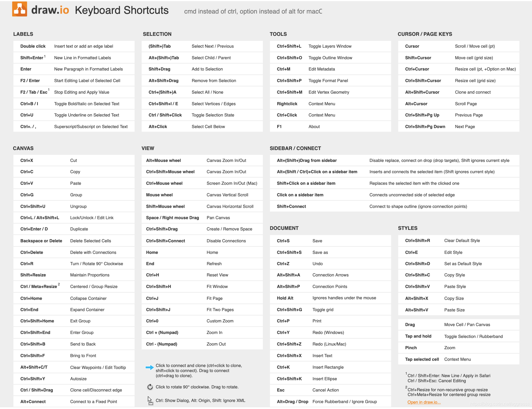The height and width of the screenshot is (409, 532).
Task: Click the 'SIDEBAR / CONNECT' heading
Action: (295, 148)
